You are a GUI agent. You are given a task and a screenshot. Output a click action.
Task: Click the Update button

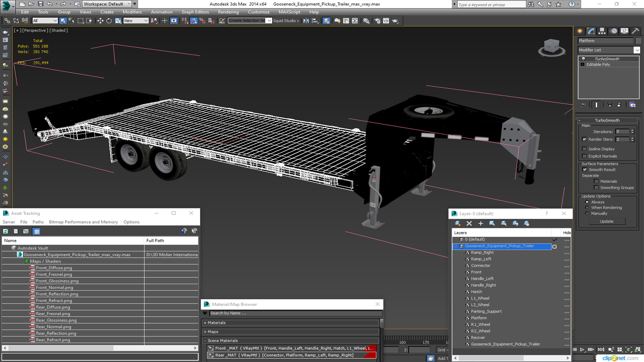pos(606,222)
